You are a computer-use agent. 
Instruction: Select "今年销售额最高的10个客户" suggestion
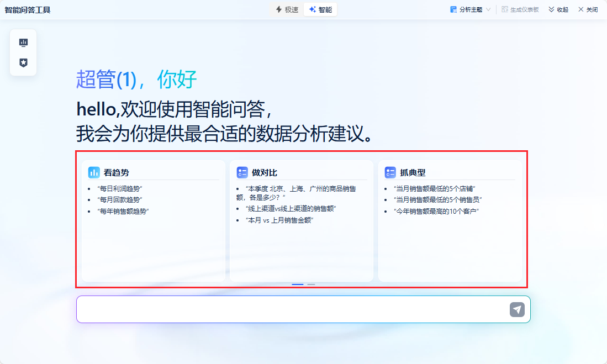click(x=437, y=211)
